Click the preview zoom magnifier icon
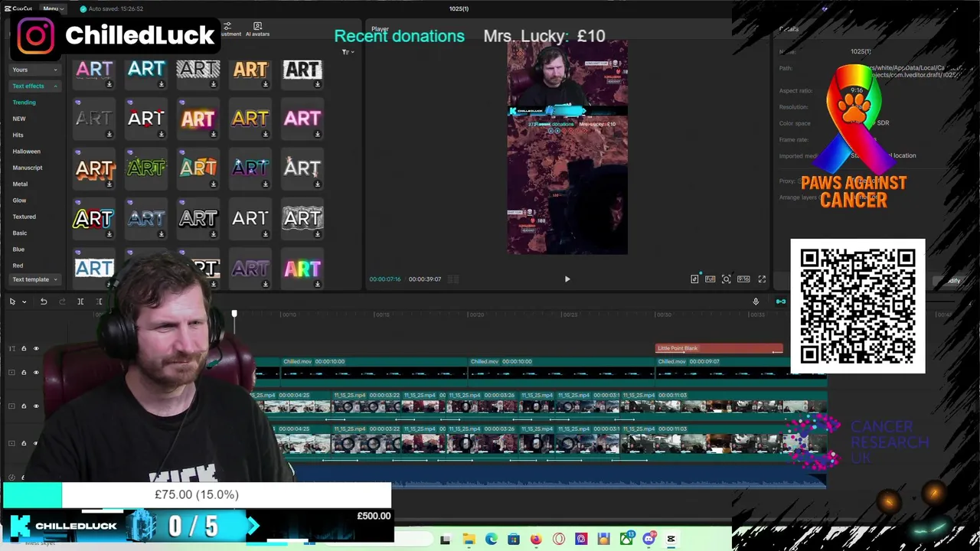The width and height of the screenshot is (980, 551). [727, 279]
